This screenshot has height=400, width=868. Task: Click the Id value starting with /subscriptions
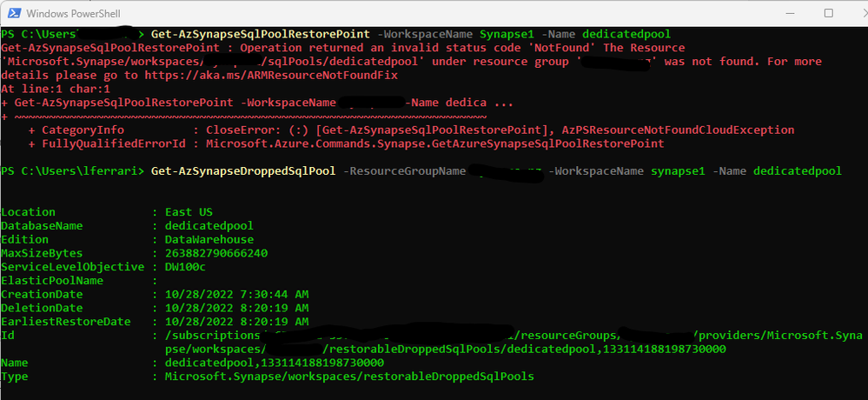point(514,343)
